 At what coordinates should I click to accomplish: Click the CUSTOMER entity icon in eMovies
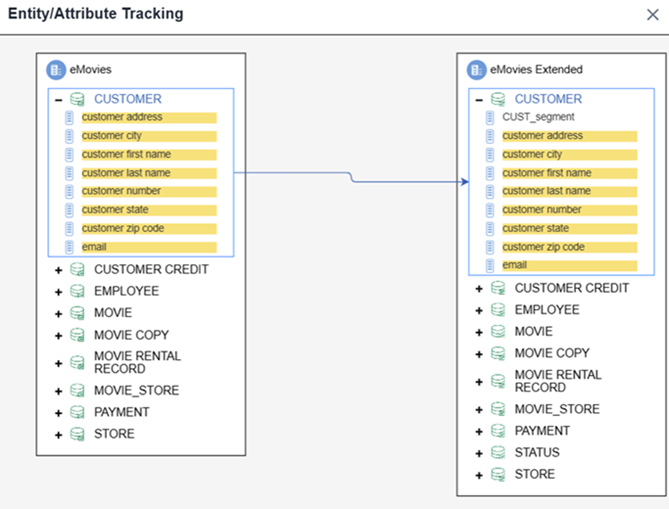pos(77,99)
